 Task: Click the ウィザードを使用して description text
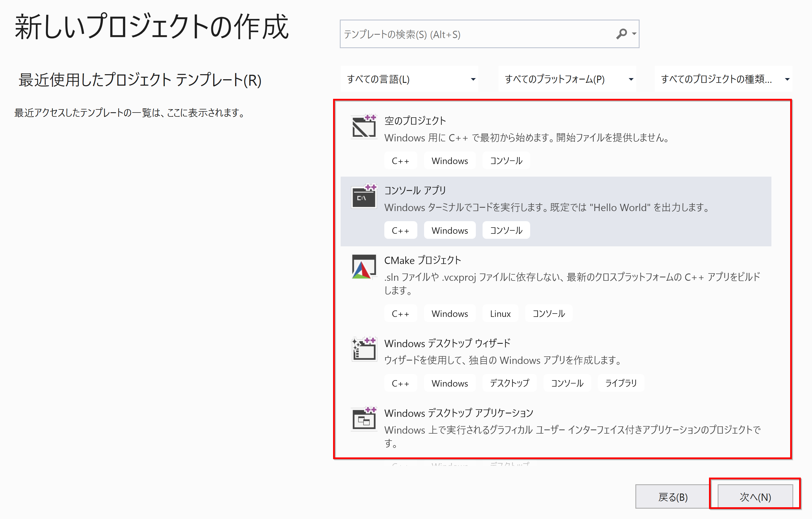[x=503, y=360]
